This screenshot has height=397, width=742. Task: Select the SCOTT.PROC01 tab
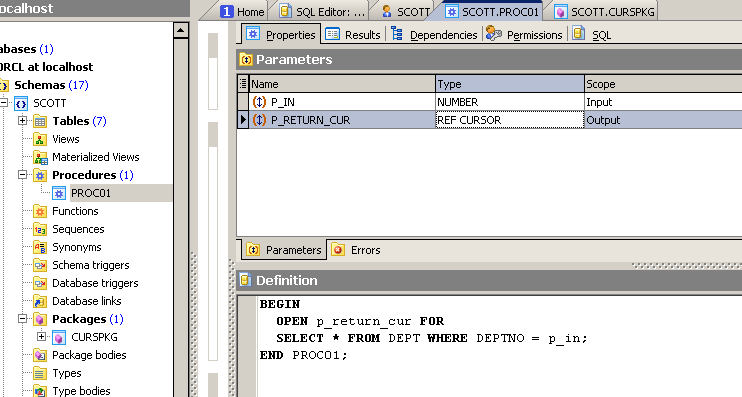click(492, 11)
